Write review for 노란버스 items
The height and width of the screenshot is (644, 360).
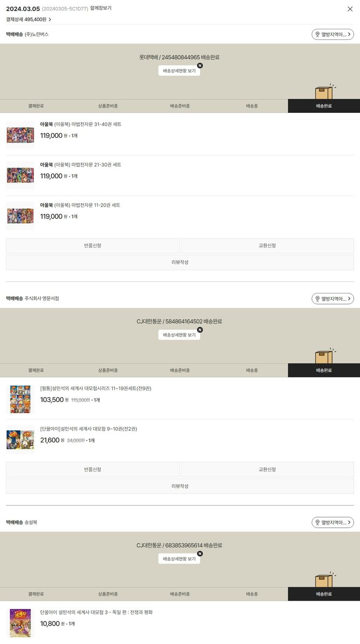pos(180,263)
